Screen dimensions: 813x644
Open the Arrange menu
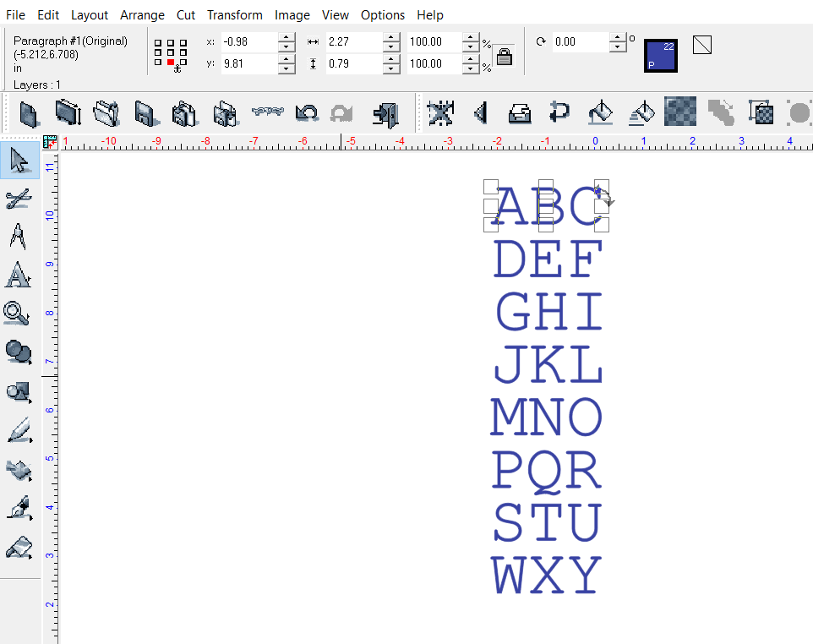click(142, 15)
